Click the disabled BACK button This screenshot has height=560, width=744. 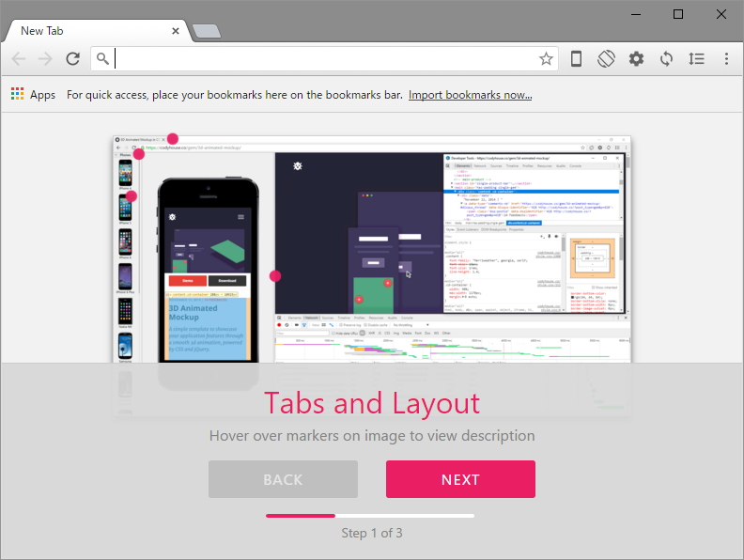[284, 479]
